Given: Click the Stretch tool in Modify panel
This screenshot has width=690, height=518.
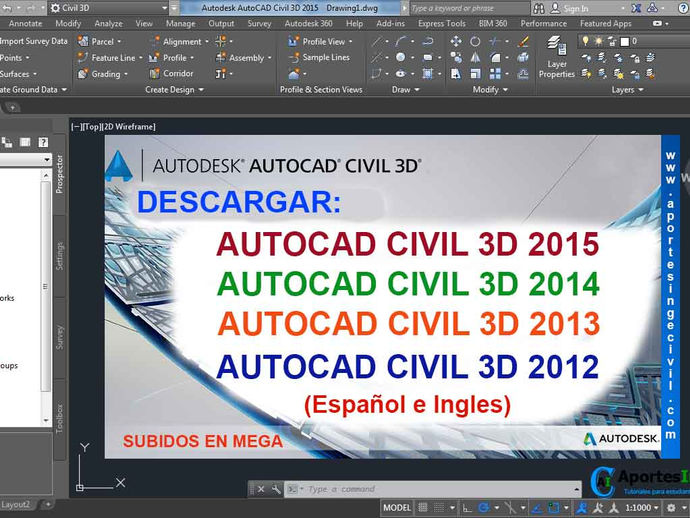Looking at the screenshot, I should click(x=456, y=73).
